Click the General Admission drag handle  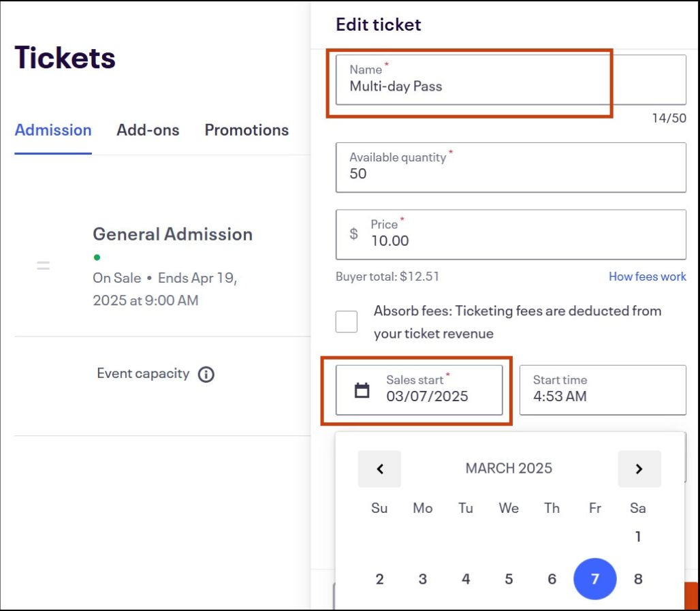43,265
